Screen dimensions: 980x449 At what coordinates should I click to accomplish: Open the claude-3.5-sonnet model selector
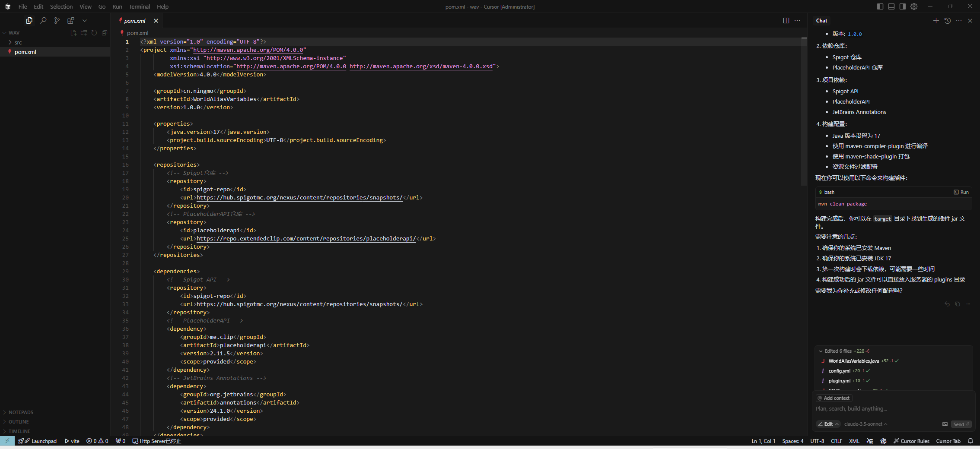(865, 424)
